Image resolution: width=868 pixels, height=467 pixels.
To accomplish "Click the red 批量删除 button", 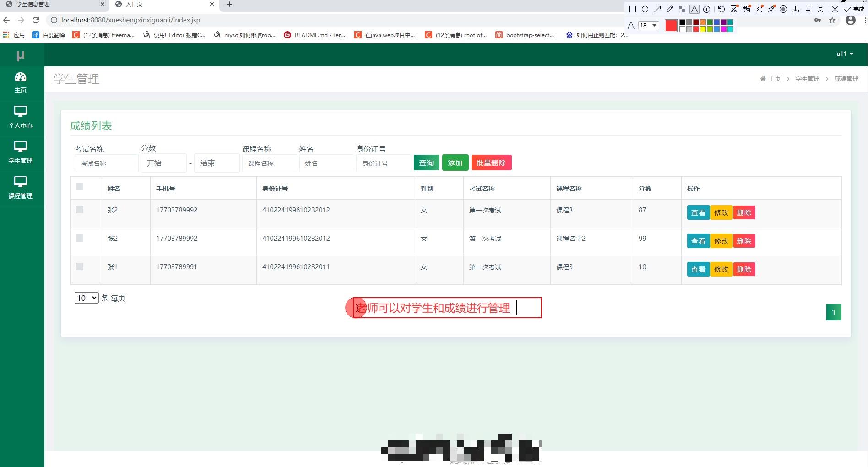I will coord(491,163).
